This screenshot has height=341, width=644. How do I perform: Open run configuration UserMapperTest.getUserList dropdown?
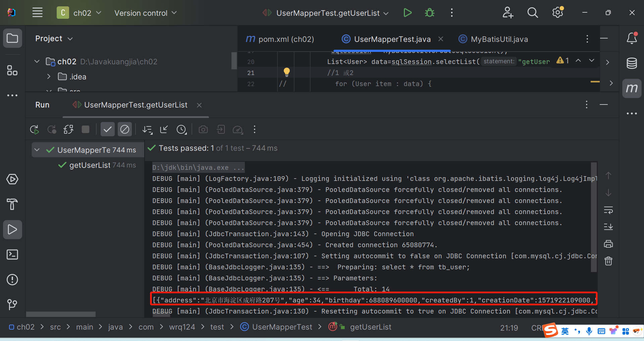[x=325, y=13]
